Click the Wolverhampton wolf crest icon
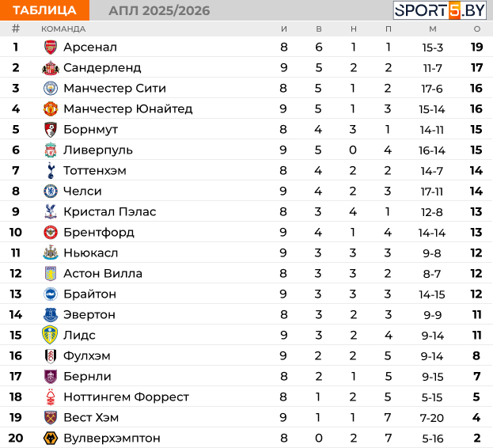493x448 pixels. click(x=51, y=438)
